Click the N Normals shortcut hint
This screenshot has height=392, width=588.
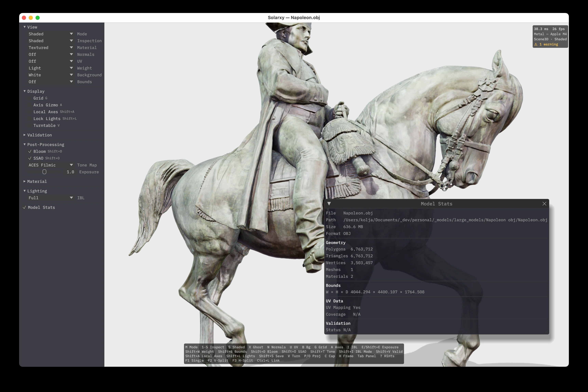pyautogui.click(x=276, y=347)
